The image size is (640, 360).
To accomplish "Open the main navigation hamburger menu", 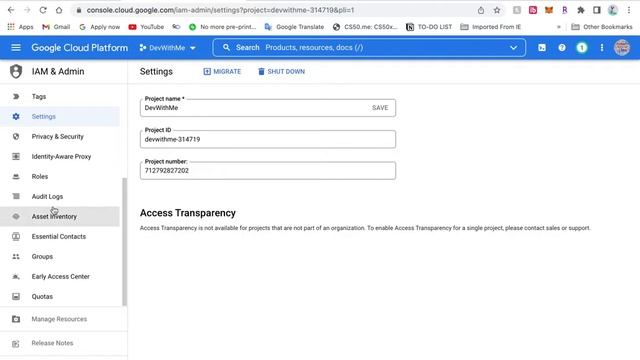I will coord(16,48).
